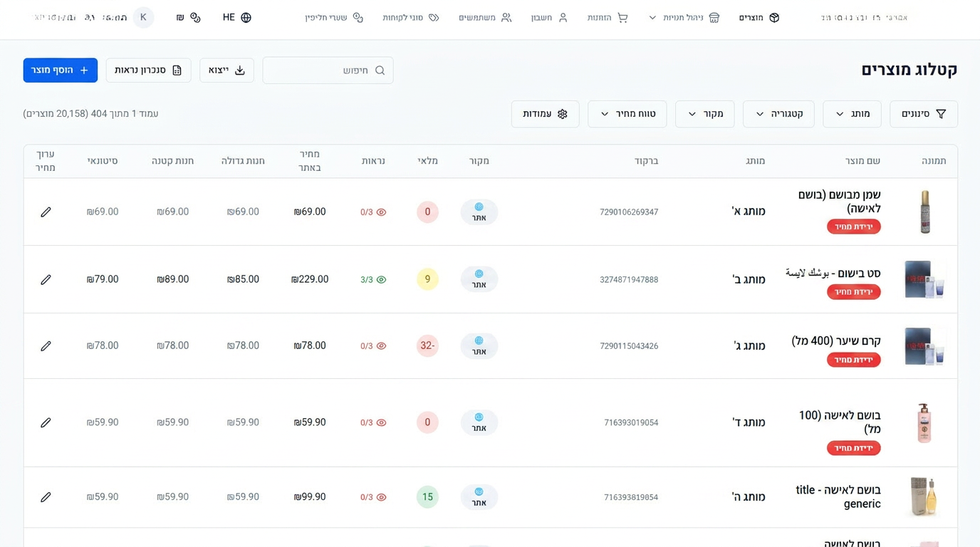Screen dimensions: 980x547
Task: Toggle the visibility eye in מותג ה' row
Action: (381, 497)
